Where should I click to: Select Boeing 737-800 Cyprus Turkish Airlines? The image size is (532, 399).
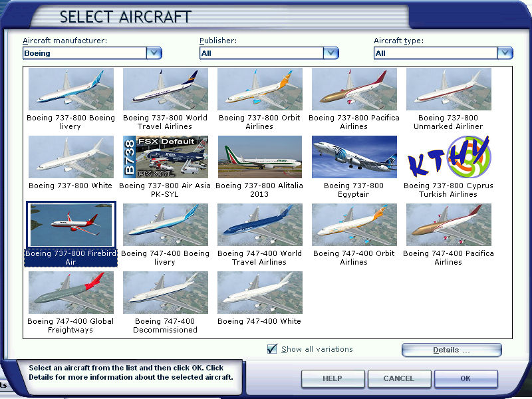tap(449, 157)
